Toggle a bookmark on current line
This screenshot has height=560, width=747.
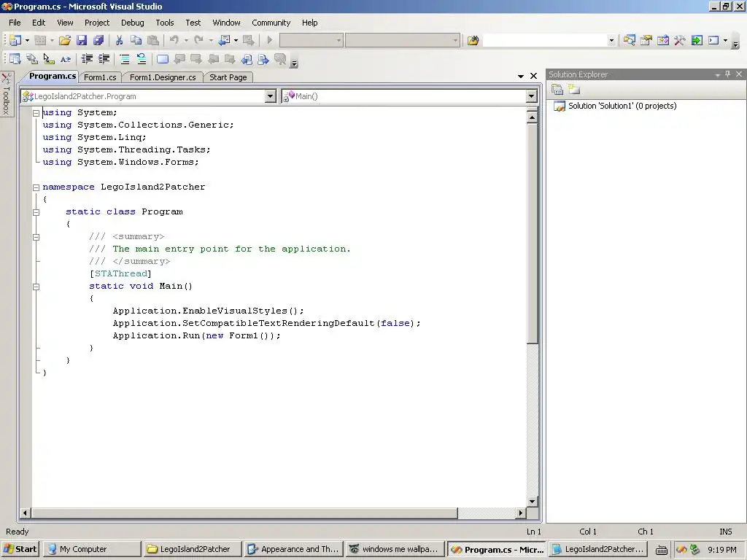point(163,59)
